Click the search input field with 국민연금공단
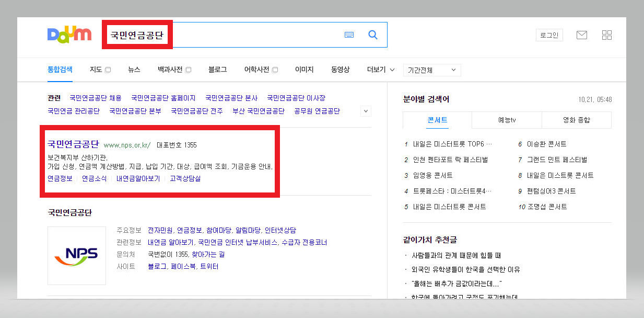The width and height of the screenshot is (644, 318). [x=244, y=35]
